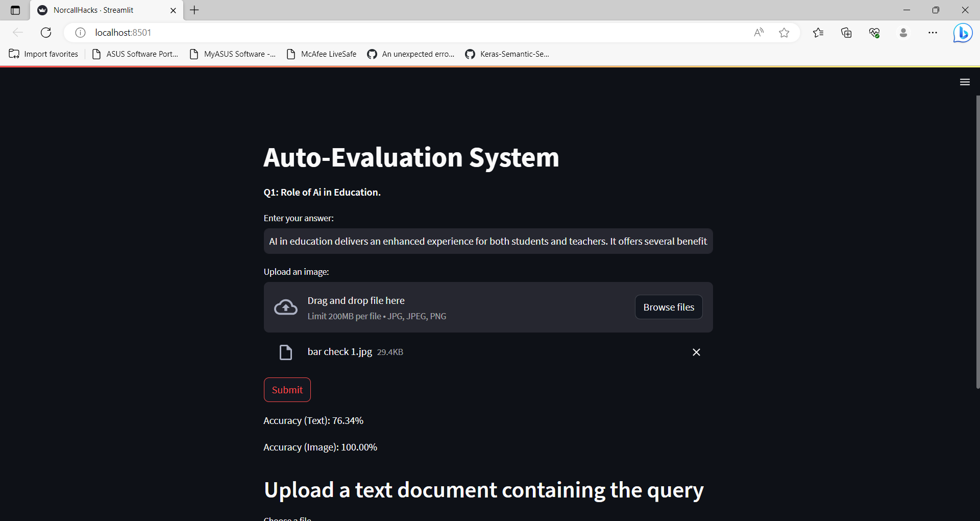This screenshot has width=980, height=521.
Task: Click the page info icon in address bar
Action: (x=80, y=32)
